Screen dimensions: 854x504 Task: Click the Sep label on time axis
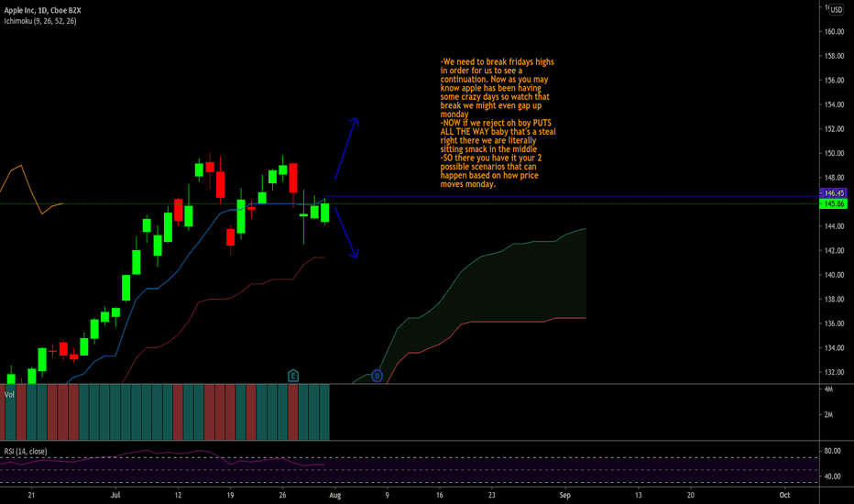[x=564, y=495]
